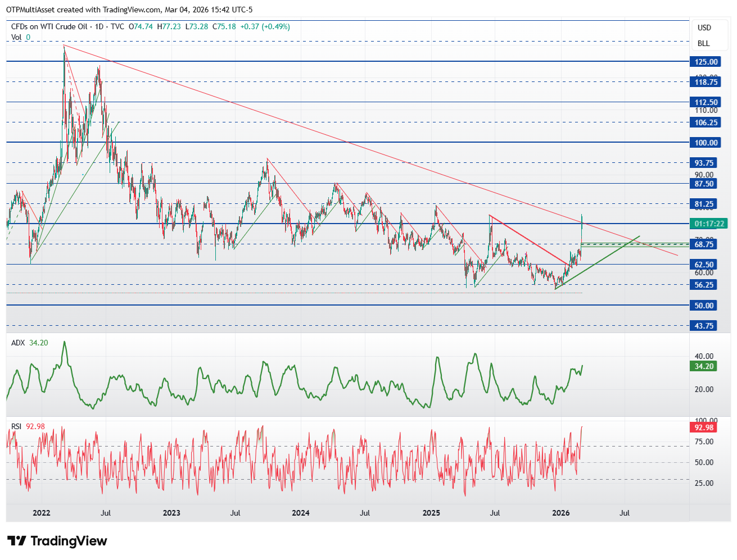Click the red RSI 92.98 value tag

point(703,427)
